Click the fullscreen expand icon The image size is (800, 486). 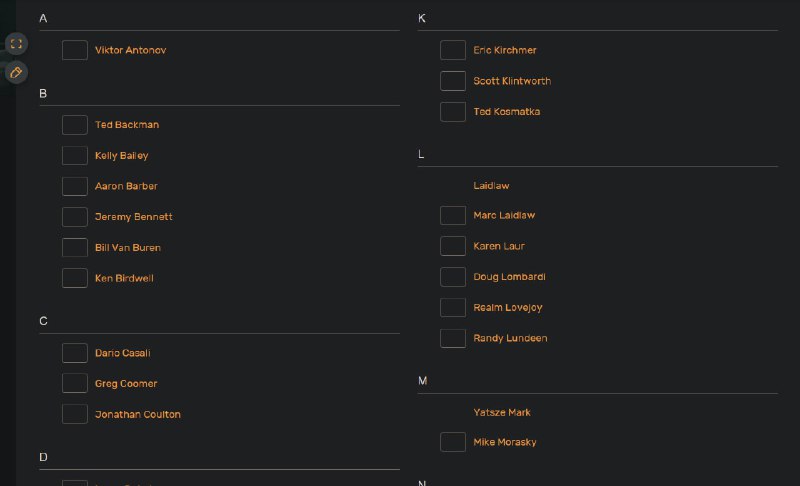tap(16, 44)
